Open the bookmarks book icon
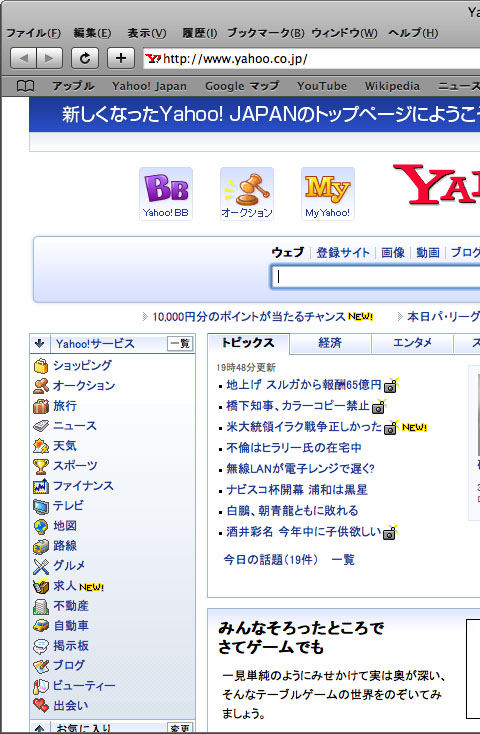 (25, 86)
